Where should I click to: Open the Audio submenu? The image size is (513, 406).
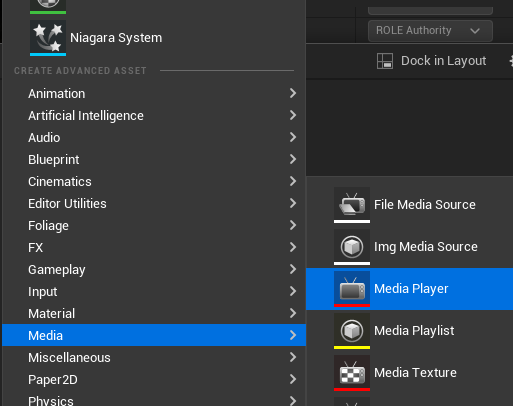pos(154,137)
